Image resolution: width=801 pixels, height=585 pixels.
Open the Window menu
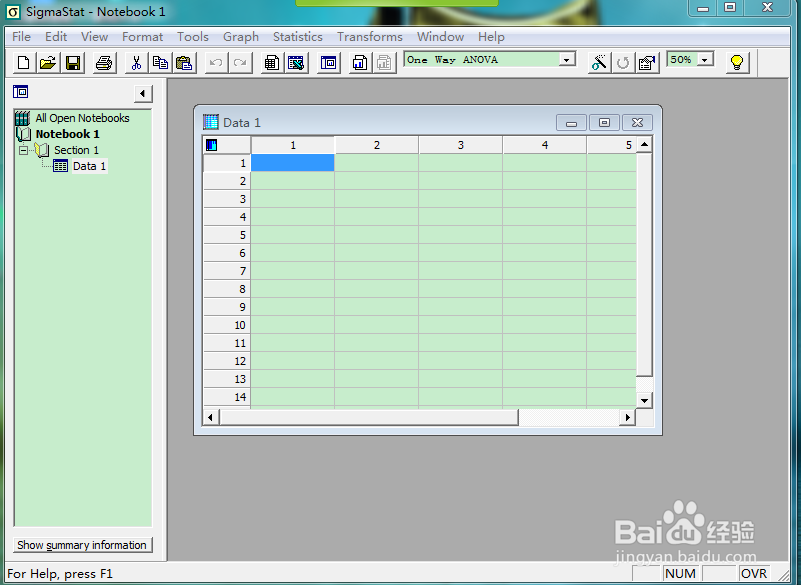pos(440,37)
